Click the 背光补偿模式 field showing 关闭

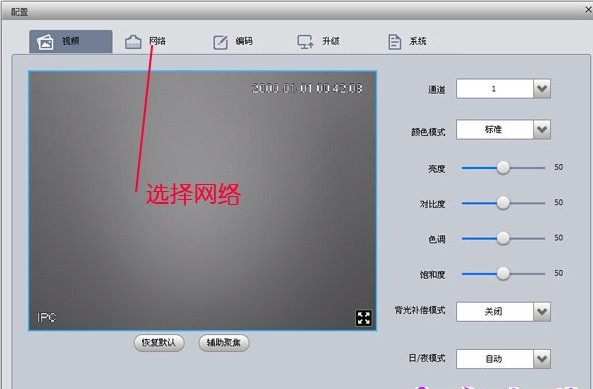point(495,312)
